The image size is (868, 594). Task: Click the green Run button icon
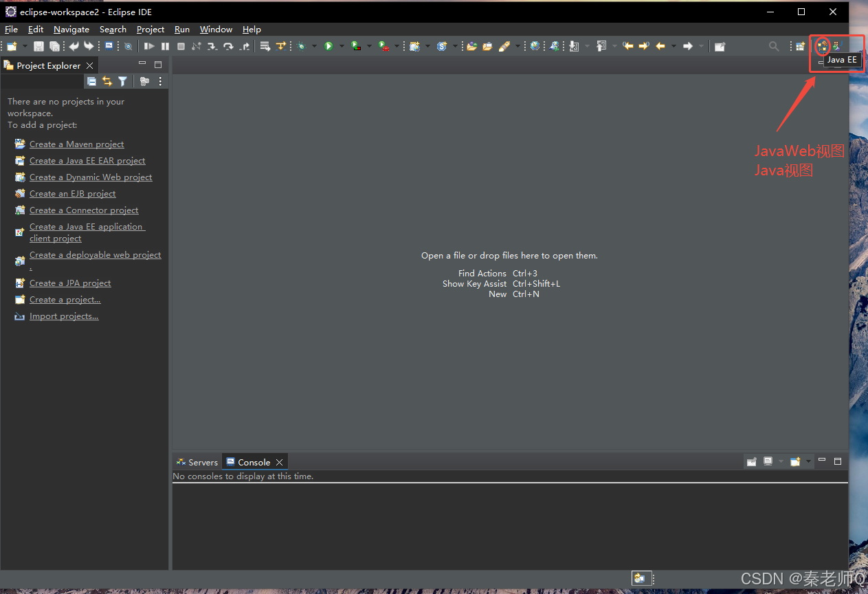[329, 46]
